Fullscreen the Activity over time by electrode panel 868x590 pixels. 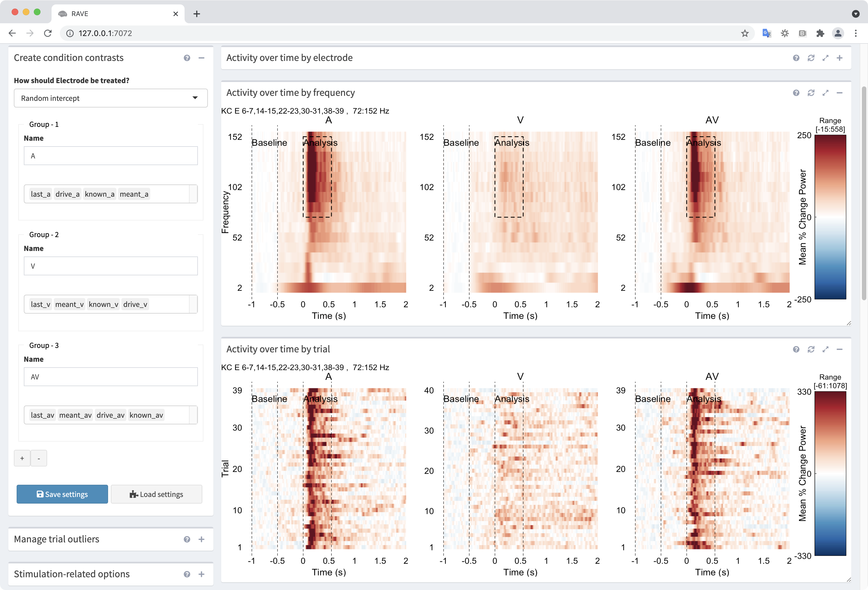click(825, 58)
